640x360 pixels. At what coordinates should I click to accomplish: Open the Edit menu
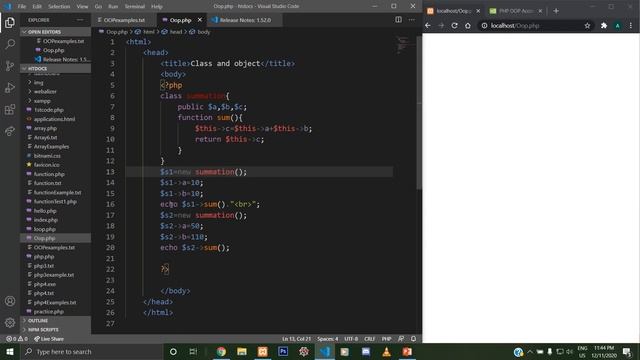37,6
